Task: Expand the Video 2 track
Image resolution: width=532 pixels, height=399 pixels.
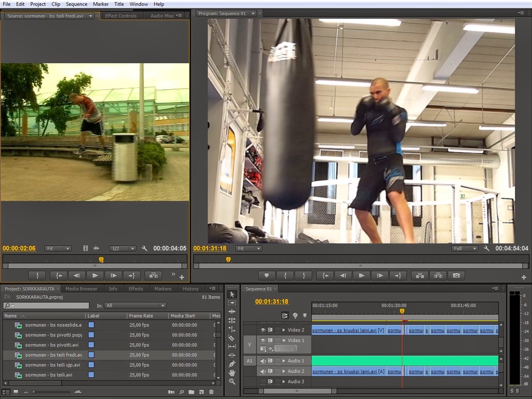Action: point(284,330)
